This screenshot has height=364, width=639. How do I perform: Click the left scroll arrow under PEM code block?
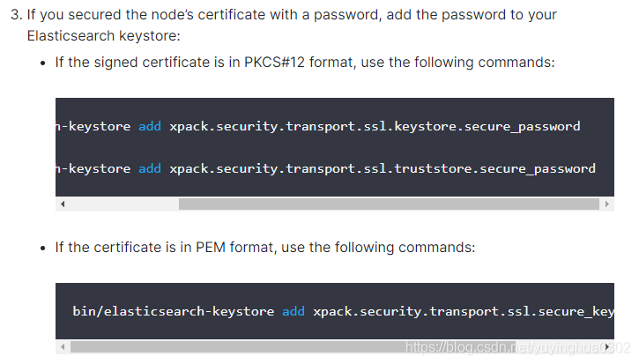point(63,347)
